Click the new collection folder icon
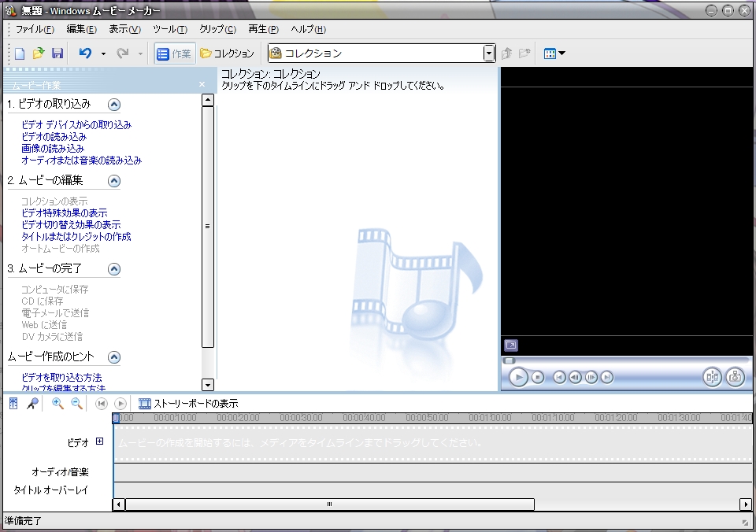The width and height of the screenshot is (756, 532). coord(524,53)
